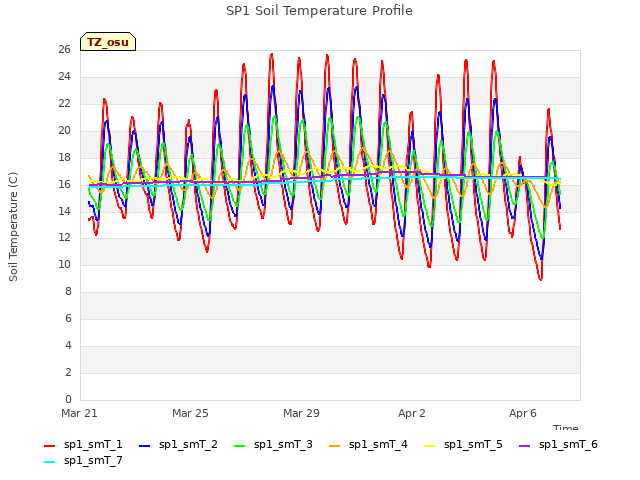Click the Mar 29 x-axis tick label

coord(301,413)
